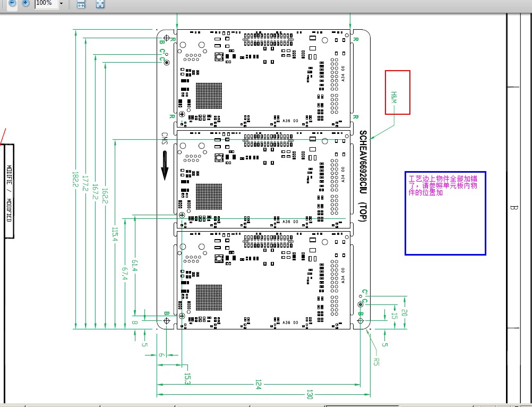Click the 130 horizontal dimension value
532x407 pixels.
(x=310, y=394)
